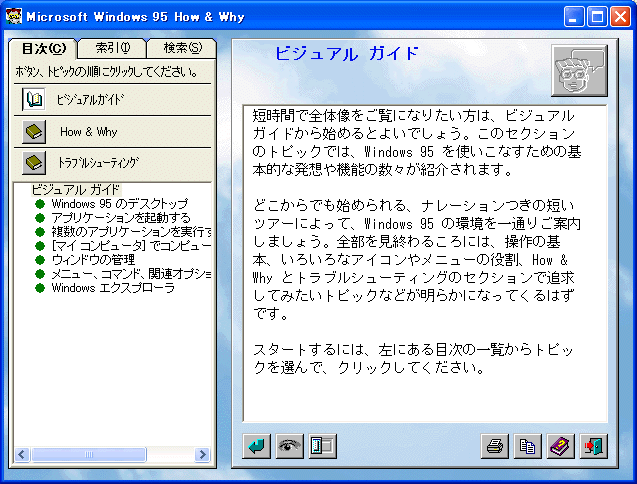Click the app icon in title bar
This screenshot has height=484, width=637.
(x=14, y=17)
